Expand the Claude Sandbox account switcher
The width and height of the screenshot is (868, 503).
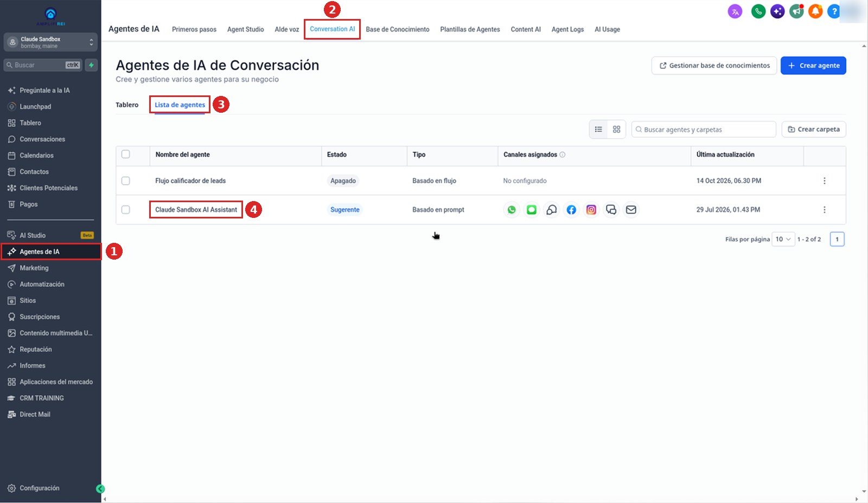[x=50, y=42]
